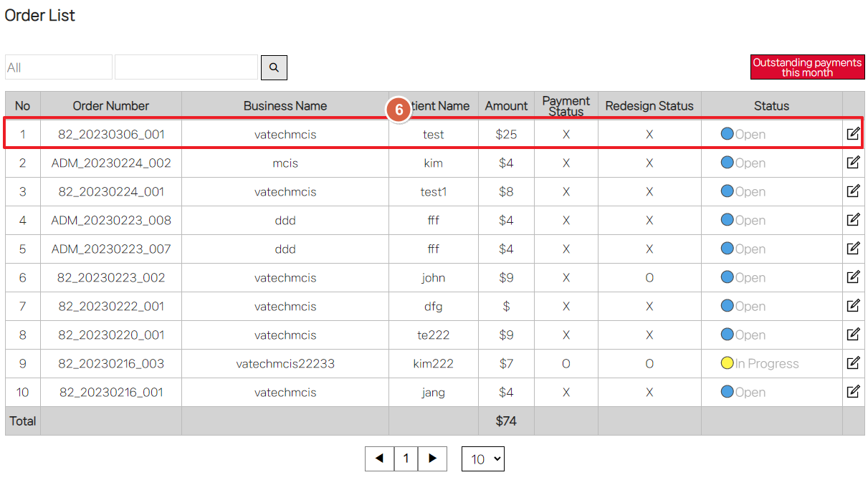Screen dimensions: 868x480
Task: Edit the order for patient john
Action: [853, 277]
